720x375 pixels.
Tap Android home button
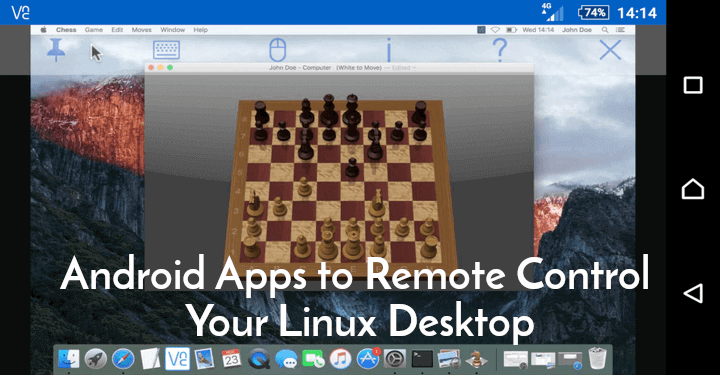coord(693,189)
